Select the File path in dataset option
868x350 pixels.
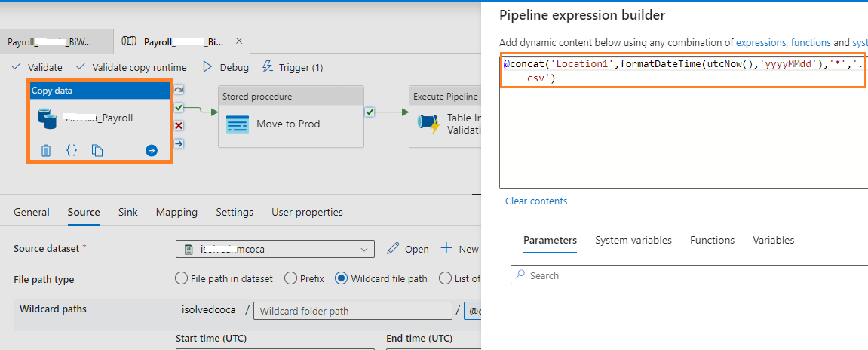181,278
